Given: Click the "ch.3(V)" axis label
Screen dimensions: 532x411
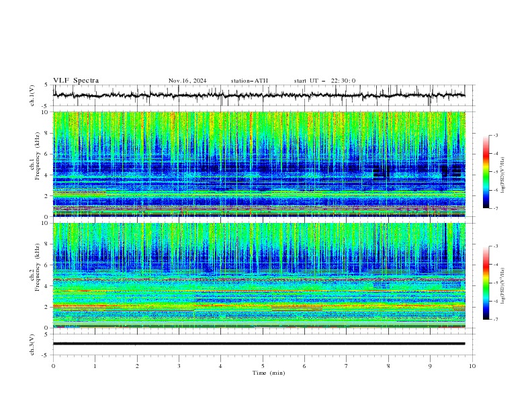Looking at the screenshot, I should coord(32,345).
